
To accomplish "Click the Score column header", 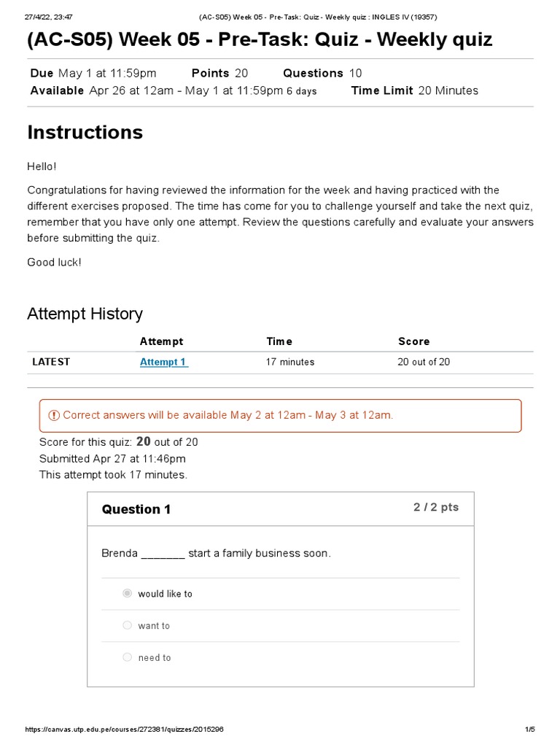I will 413,341.
